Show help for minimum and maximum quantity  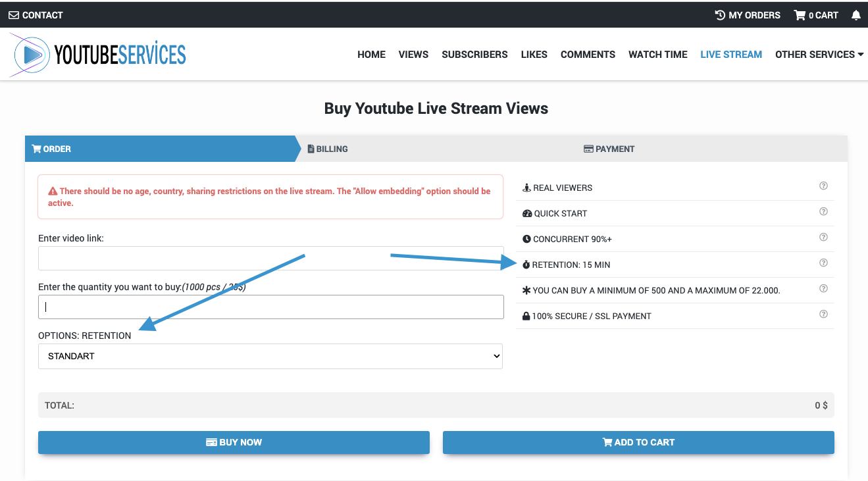(x=823, y=289)
